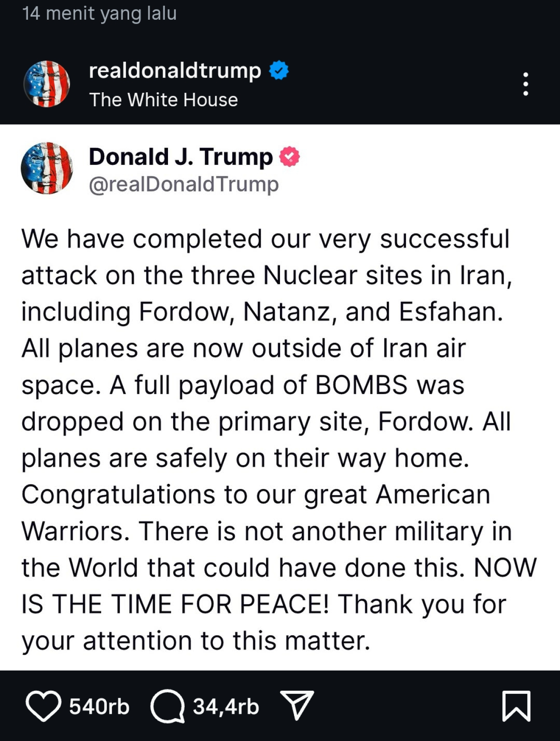Tap the "your attention to this matter" closing line
This screenshot has height=741, width=560.
point(196,641)
